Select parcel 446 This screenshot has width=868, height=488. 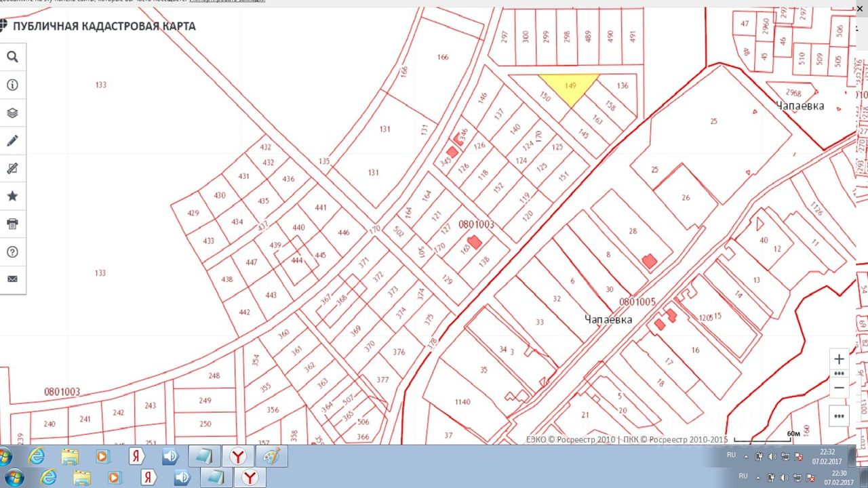pos(343,232)
